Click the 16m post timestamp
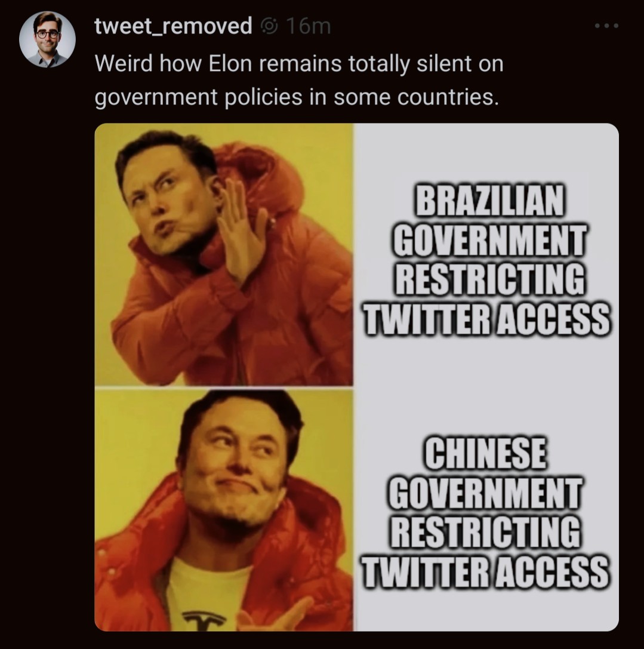The height and width of the screenshot is (649, 644). [x=309, y=26]
